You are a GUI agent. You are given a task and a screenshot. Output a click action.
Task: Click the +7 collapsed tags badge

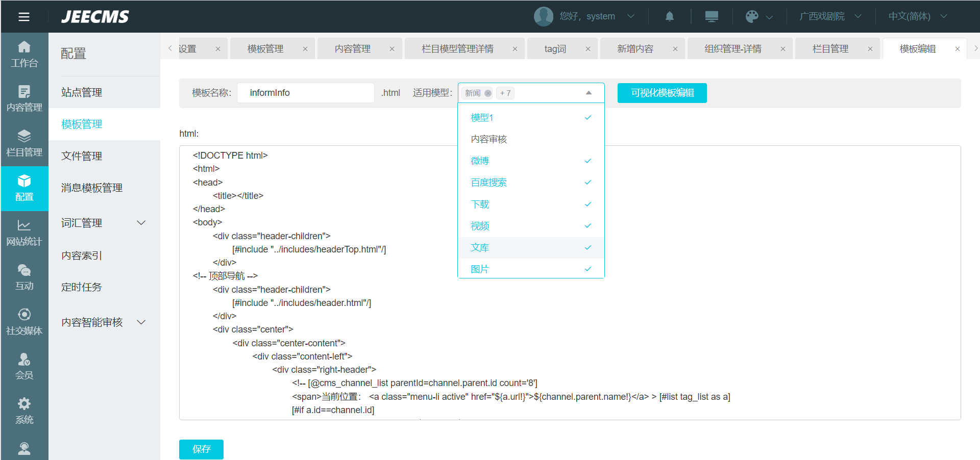[x=505, y=93]
